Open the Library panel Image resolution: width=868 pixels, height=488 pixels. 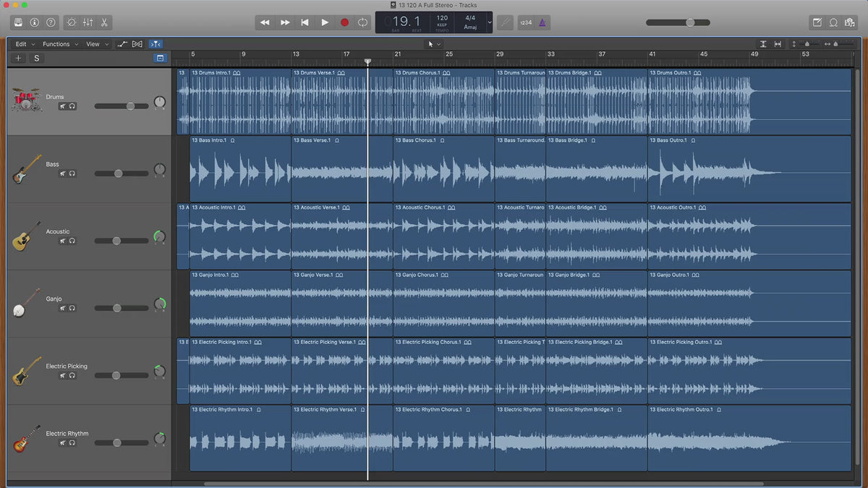(18, 22)
